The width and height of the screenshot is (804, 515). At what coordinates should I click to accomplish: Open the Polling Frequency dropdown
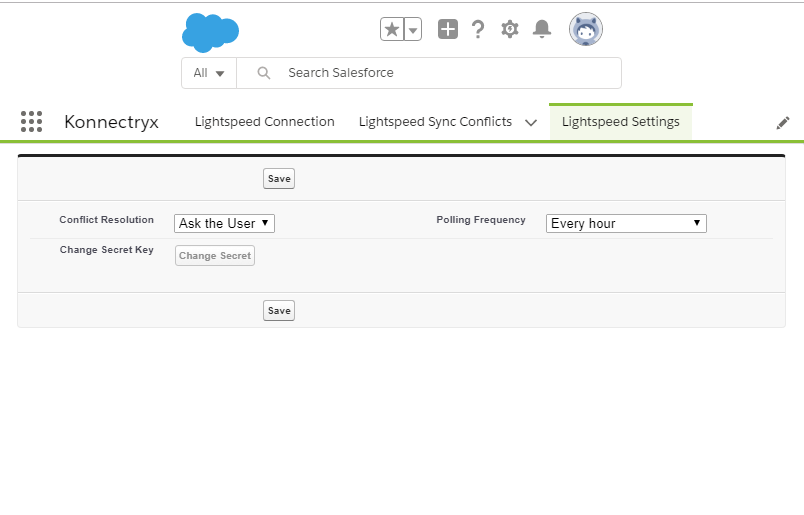coord(626,223)
